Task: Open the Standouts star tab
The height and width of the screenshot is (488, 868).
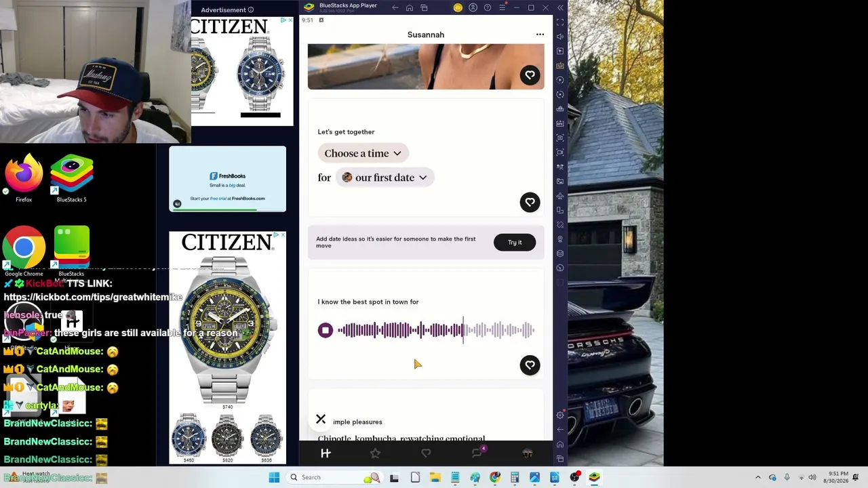Action: (375, 453)
